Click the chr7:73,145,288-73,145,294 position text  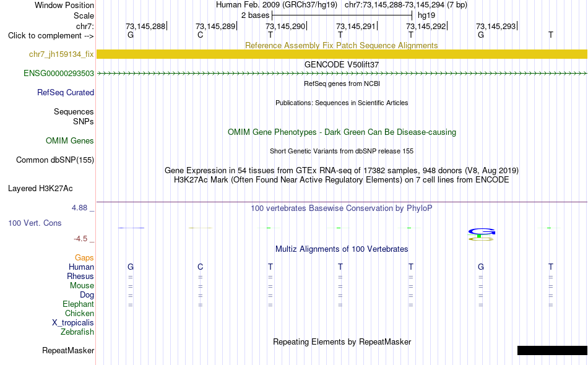(406, 5)
